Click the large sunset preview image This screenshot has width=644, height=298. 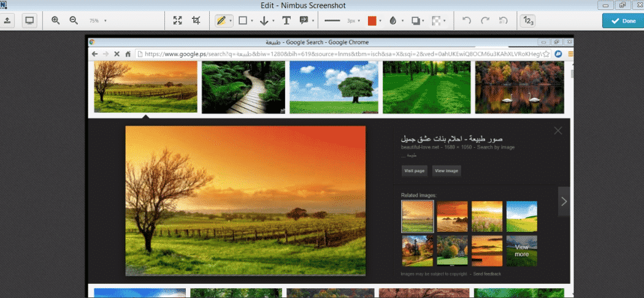click(x=245, y=201)
